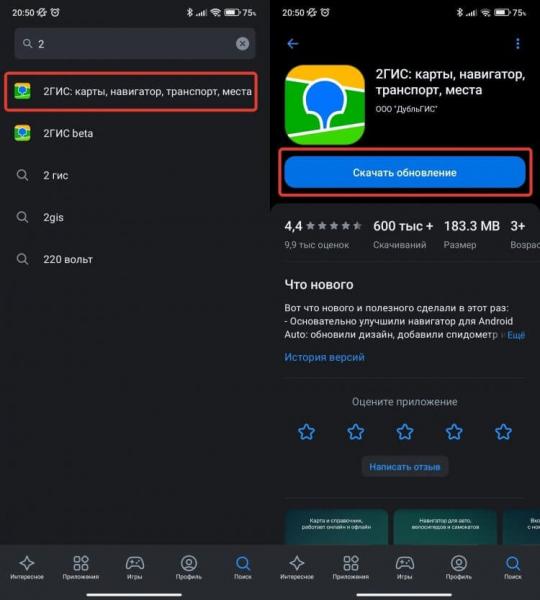Tap the Написать отзыв button
The height and width of the screenshot is (600, 540).
pyautogui.click(x=405, y=466)
